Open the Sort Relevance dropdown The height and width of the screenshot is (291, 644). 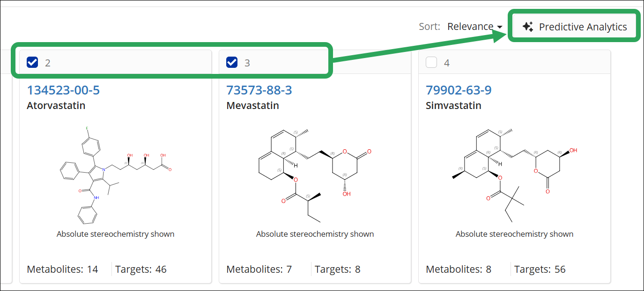(x=474, y=27)
